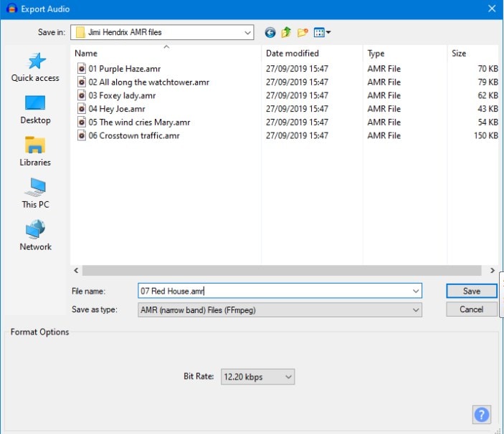Select file name 06 Crosstown traffic.amr

[x=134, y=136]
